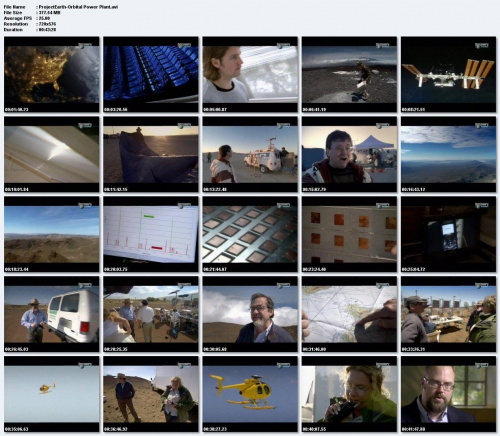Select the blue solar panels thumbnail
This screenshot has width=500, height=436.
click(x=151, y=74)
